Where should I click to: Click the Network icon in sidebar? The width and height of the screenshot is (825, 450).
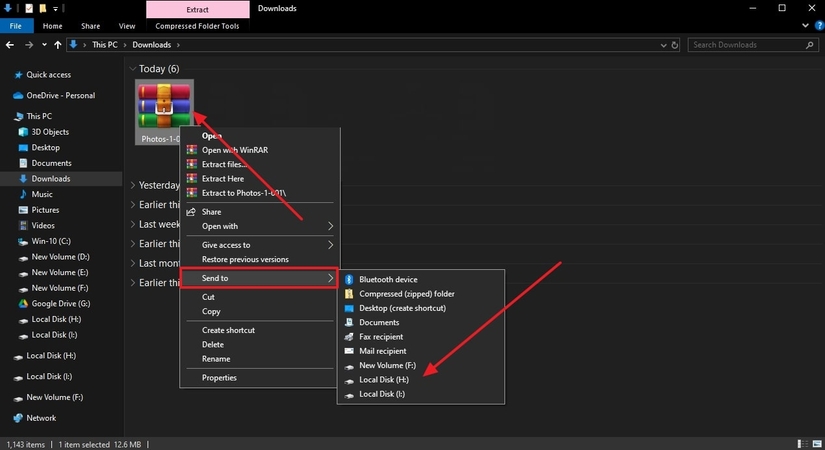18,418
